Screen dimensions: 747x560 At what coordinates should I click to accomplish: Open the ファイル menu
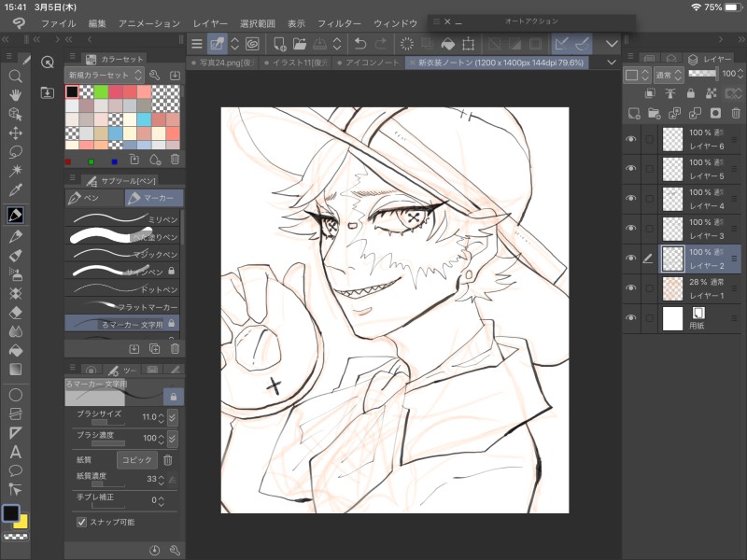pos(58,23)
